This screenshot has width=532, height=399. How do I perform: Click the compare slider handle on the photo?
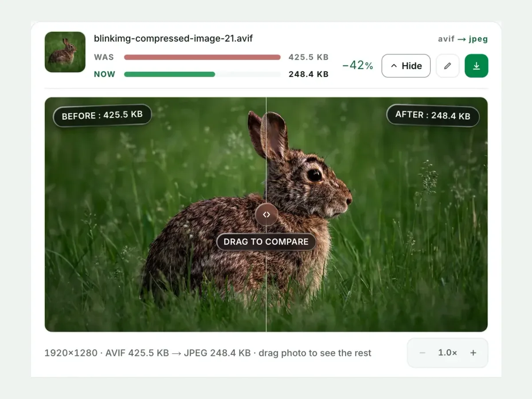(266, 215)
